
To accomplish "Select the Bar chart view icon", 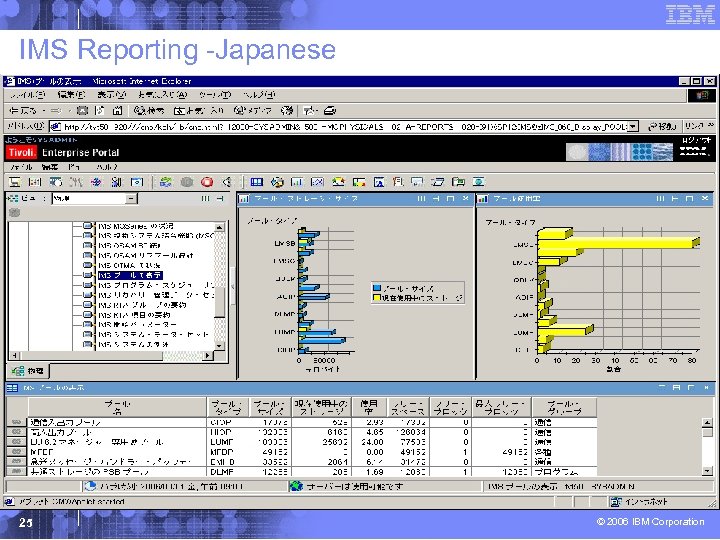I will 297,182.
